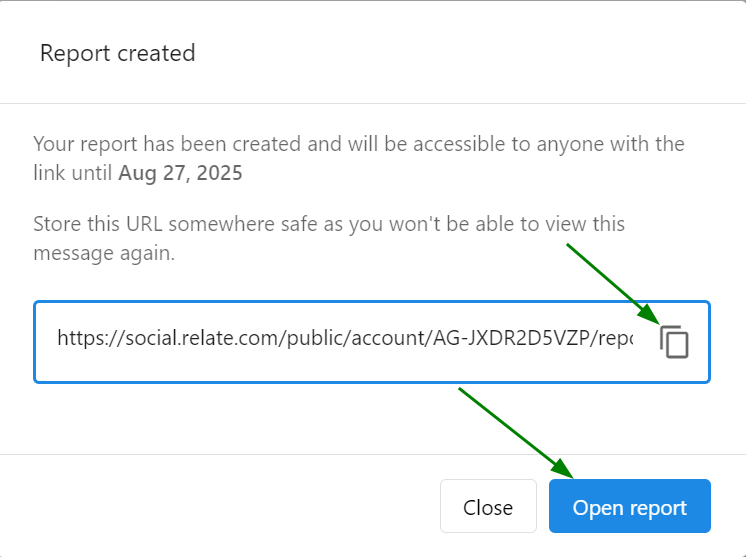Click the Report created heading
The image size is (746, 557).
click(x=118, y=53)
